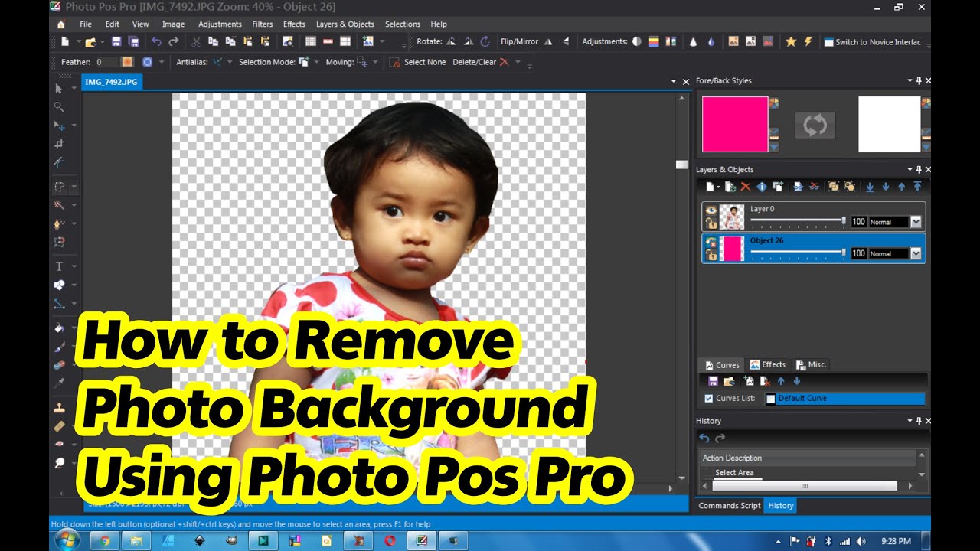
Task: Click the Layer 0 thumbnail
Action: coord(731,217)
